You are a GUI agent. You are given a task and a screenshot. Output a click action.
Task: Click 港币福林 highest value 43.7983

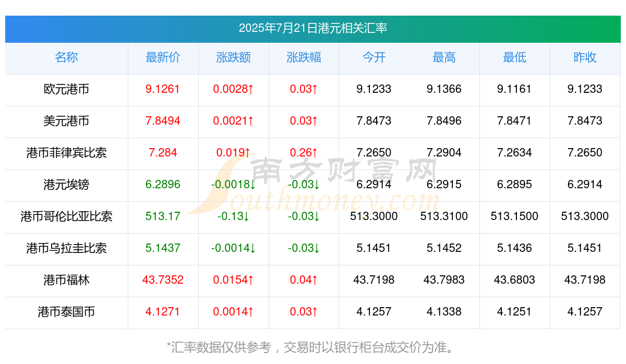(x=444, y=280)
